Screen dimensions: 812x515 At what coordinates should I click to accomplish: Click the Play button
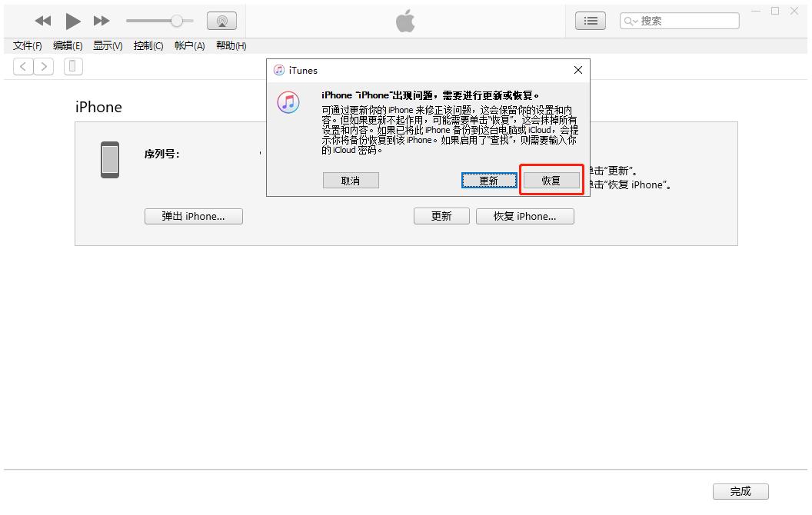tap(72, 21)
